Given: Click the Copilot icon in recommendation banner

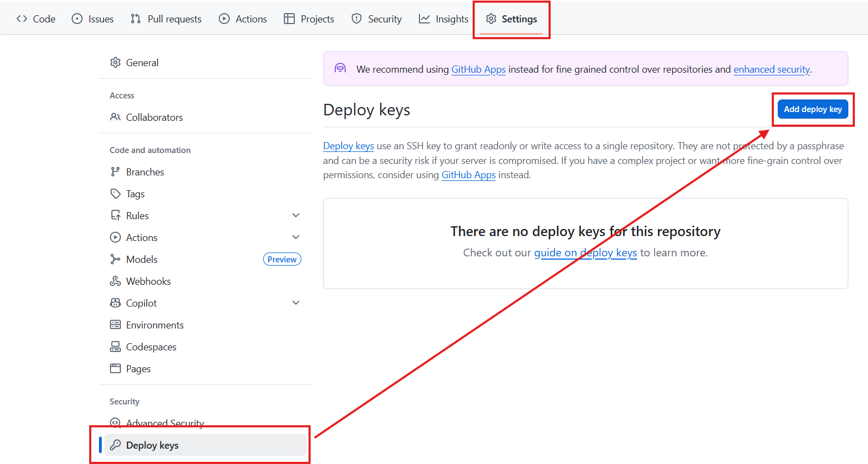Looking at the screenshot, I should 340,68.
